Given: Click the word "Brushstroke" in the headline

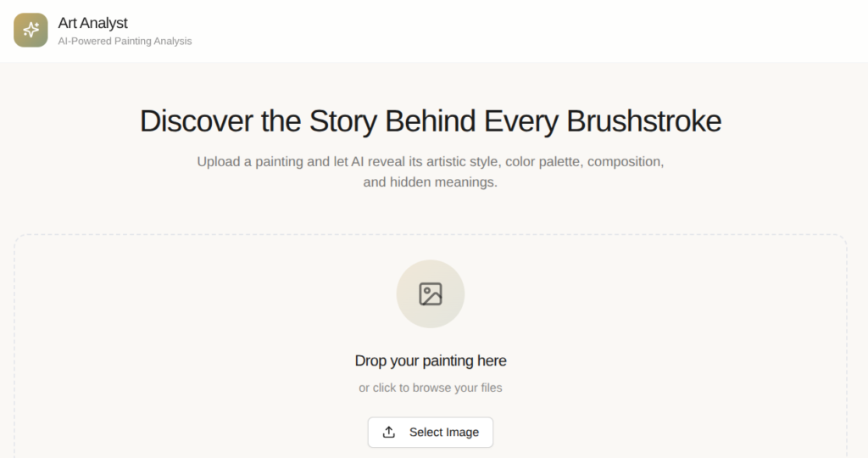Looking at the screenshot, I should tap(643, 121).
